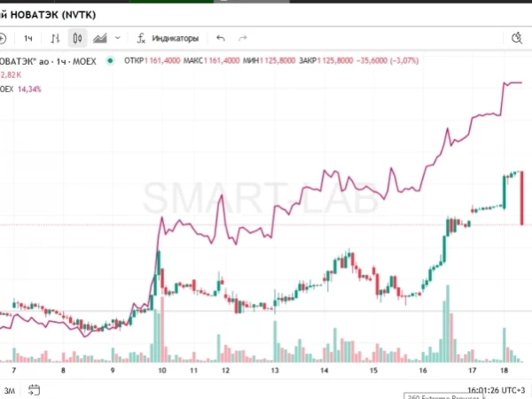Click the redo arrow
Image resolution: width=532 pixels, height=399 pixels.
tap(243, 38)
